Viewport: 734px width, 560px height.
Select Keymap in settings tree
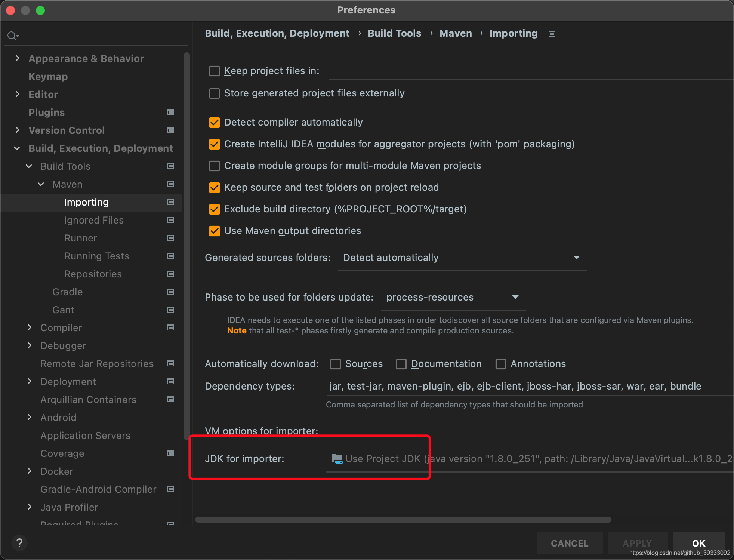point(48,77)
